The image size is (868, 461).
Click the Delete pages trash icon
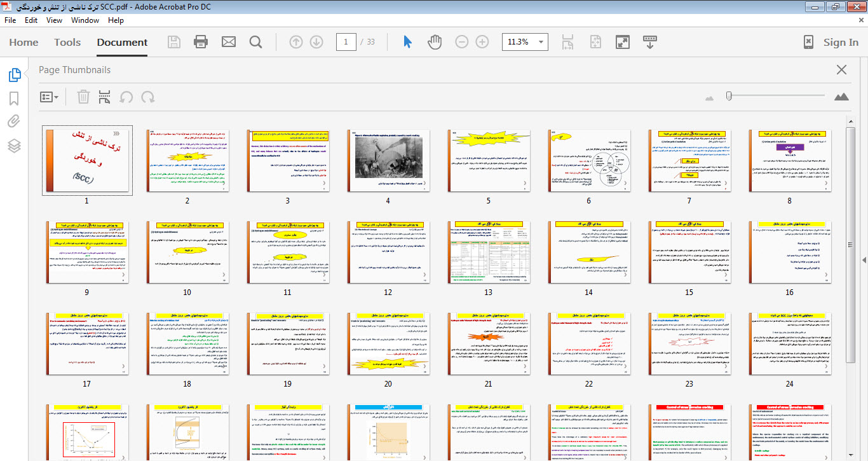coord(83,97)
